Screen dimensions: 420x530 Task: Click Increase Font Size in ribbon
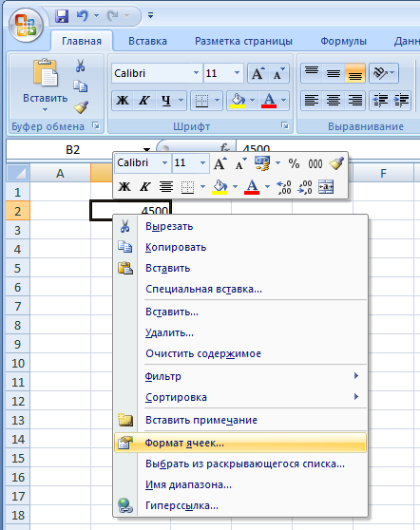coord(258,73)
